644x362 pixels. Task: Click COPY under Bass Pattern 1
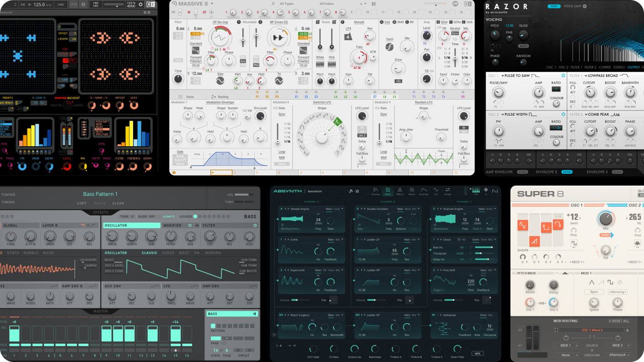[82, 203]
